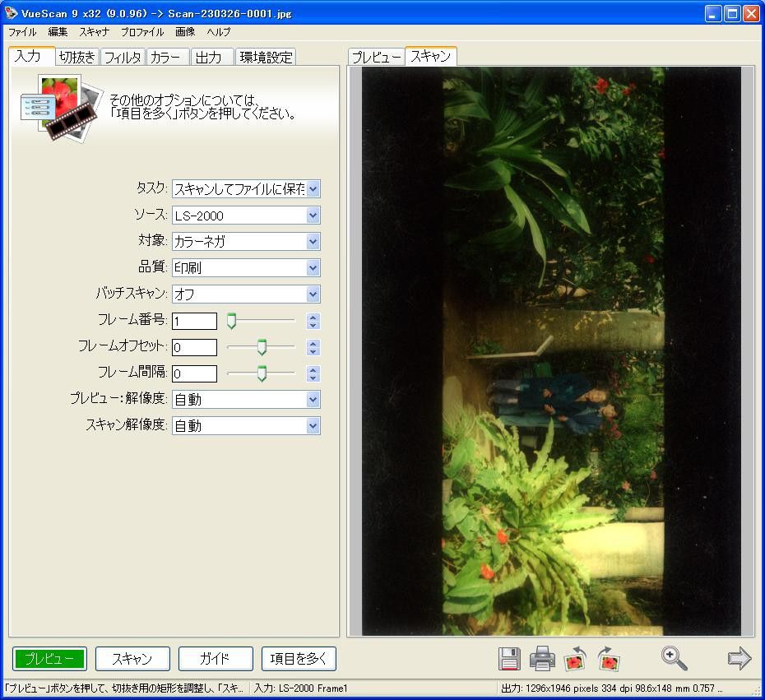Switch to the 入力 tab
The height and width of the screenshot is (700, 765).
[32, 56]
